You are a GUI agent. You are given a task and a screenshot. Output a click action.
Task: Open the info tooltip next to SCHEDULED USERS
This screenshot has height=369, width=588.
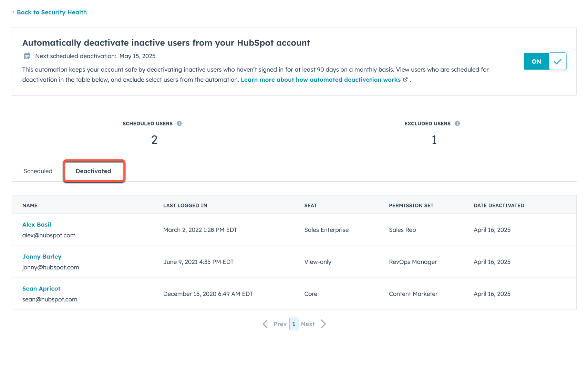[179, 123]
